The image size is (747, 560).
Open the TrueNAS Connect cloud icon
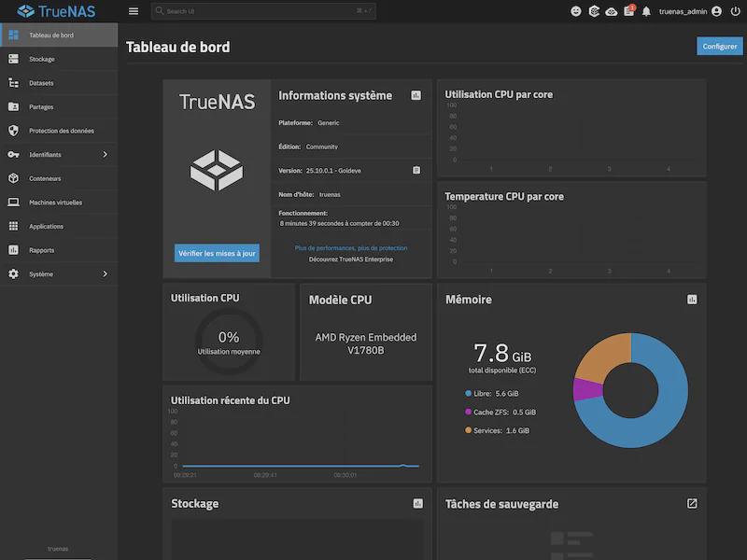coord(611,11)
